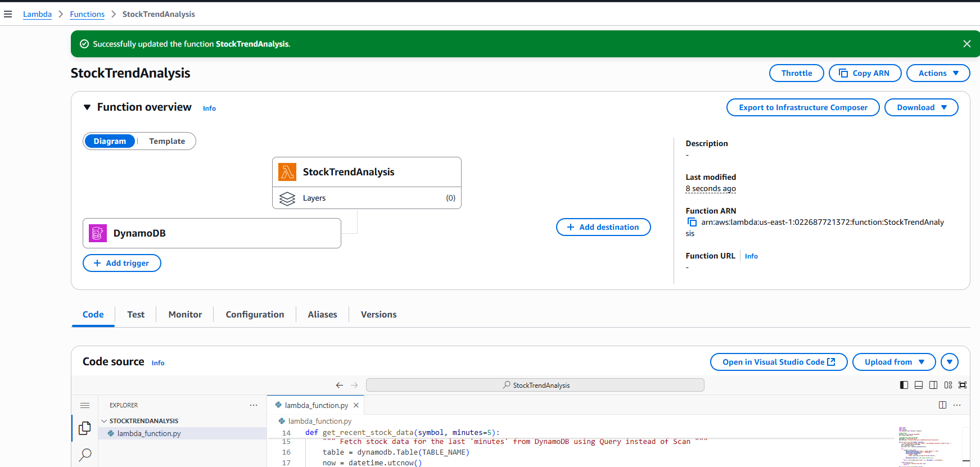Click the Copy ARN button icon
Viewport: 980px width, 467px height.
point(843,73)
